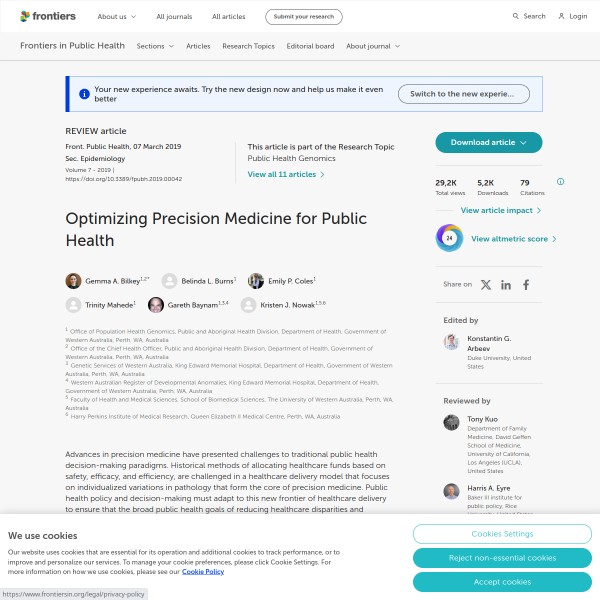
Task: Click Gemma A. Bilkey author avatar
Action: tap(73, 281)
